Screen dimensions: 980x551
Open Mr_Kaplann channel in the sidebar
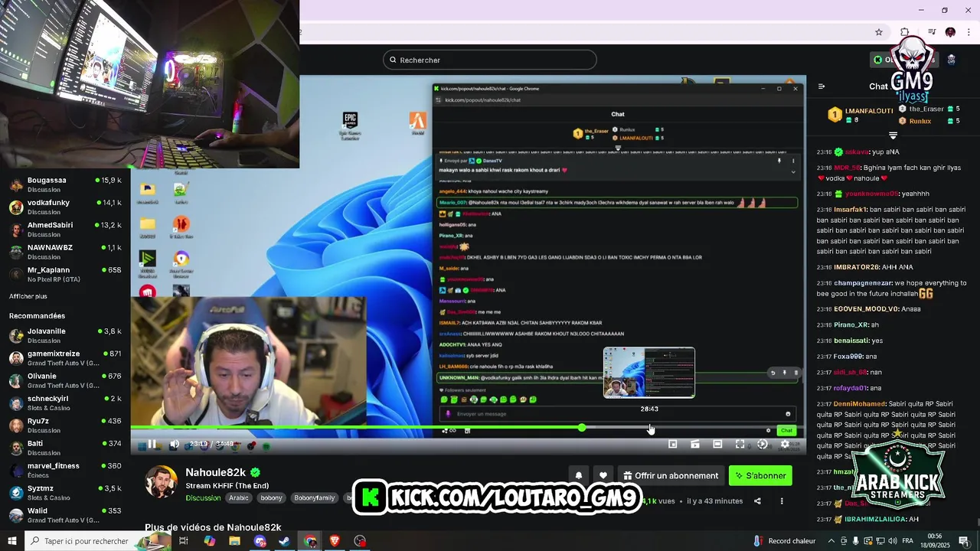click(65, 274)
